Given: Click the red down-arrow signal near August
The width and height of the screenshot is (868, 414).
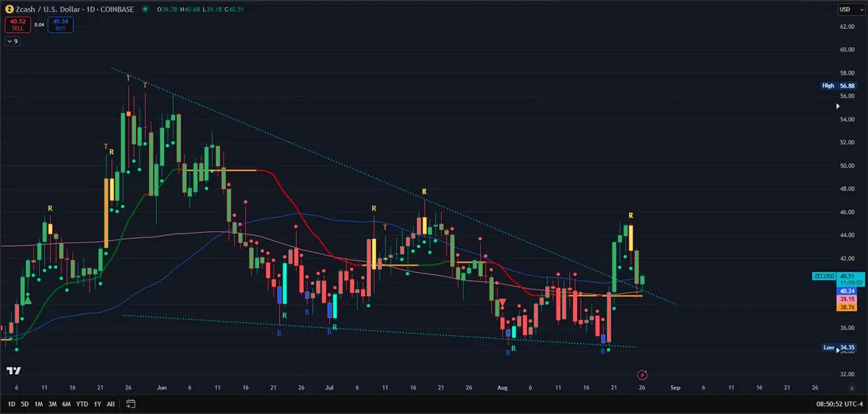Looking at the screenshot, I should tap(502, 302).
